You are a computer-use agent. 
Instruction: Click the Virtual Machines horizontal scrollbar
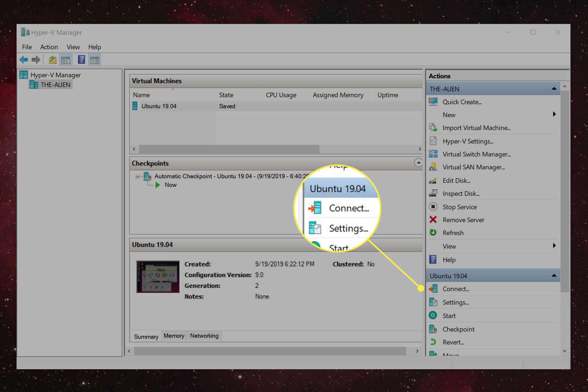click(x=229, y=149)
